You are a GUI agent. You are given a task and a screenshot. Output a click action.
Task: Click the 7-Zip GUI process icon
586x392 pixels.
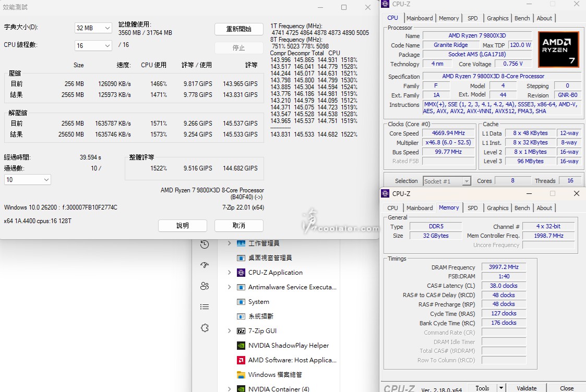point(241,331)
